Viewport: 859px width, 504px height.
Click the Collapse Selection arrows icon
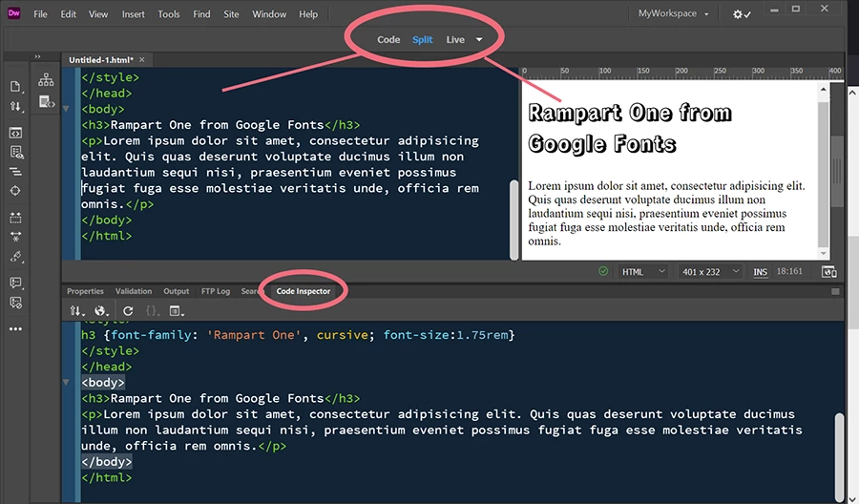(x=15, y=237)
